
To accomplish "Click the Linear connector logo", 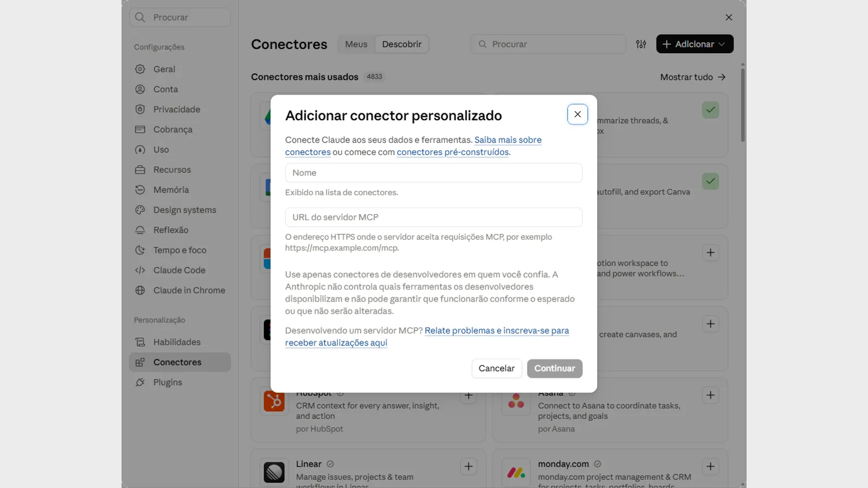I will point(274,472).
